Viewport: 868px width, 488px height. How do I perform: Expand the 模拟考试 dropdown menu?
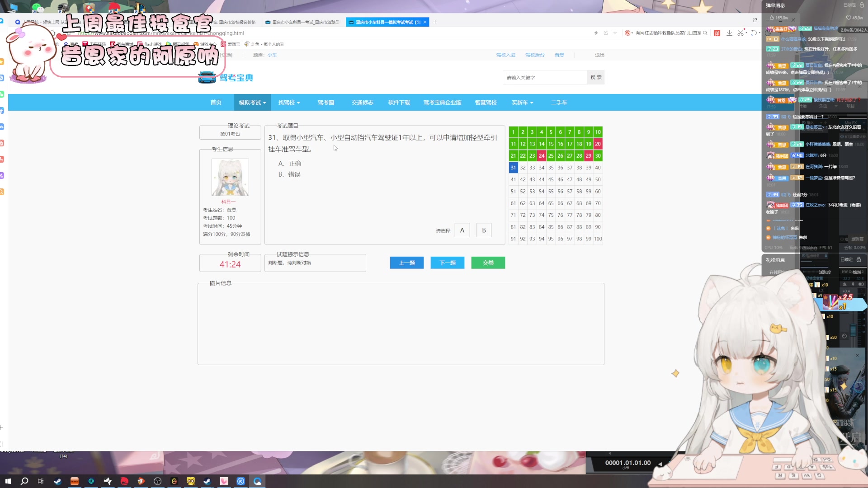coord(252,103)
